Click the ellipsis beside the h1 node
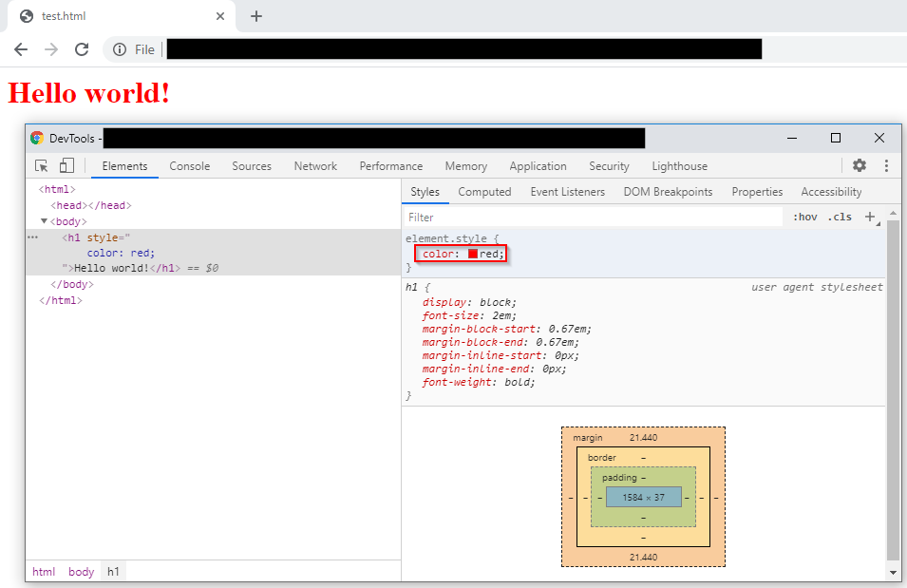The height and width of the screenshot is (588, 907). click(33, 237)
